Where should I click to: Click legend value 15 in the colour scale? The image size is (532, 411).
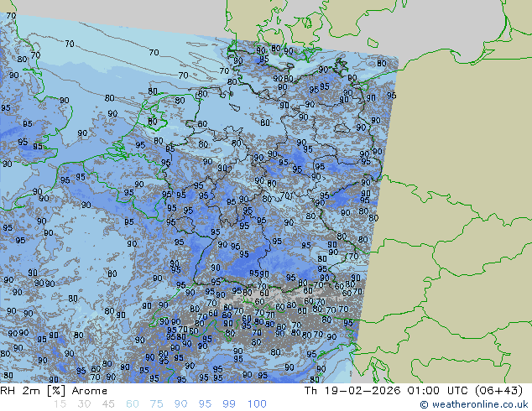pyautogui.click(x=60, y=404)
